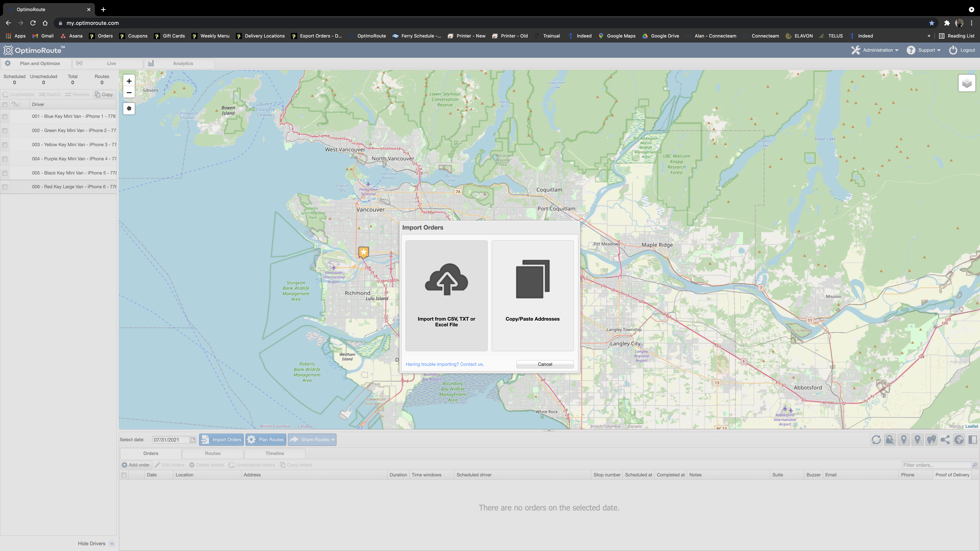Image resolution: width=980 pixels, height=551 pixels.
Task: Click the refresh arrows icon in bottom toolbar
Action: click(x=876, y=440)
